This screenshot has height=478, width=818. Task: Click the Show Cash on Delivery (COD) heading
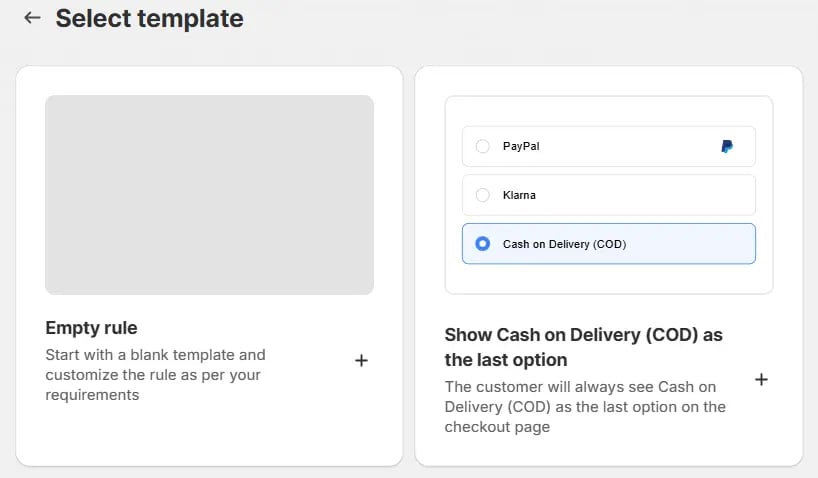coord(583,347)
